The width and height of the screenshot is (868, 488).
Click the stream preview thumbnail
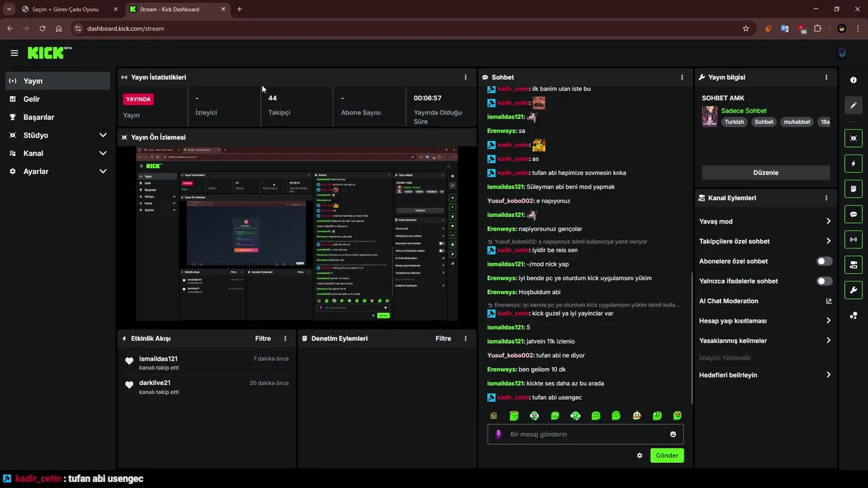click(297, 234)
